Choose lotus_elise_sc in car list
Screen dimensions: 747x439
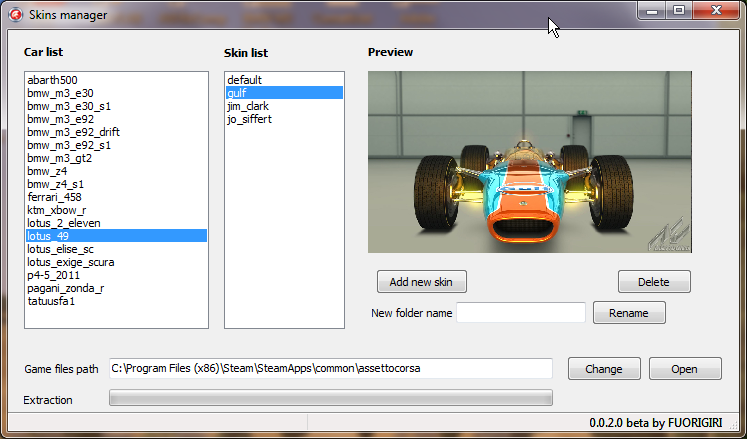pyautogui.click(x=116, y=249)
